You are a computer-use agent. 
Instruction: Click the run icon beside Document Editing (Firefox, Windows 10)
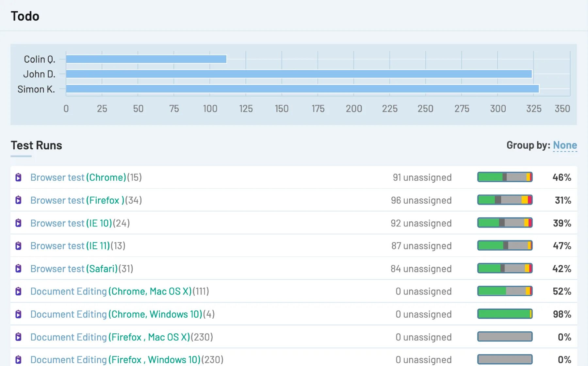19,359
